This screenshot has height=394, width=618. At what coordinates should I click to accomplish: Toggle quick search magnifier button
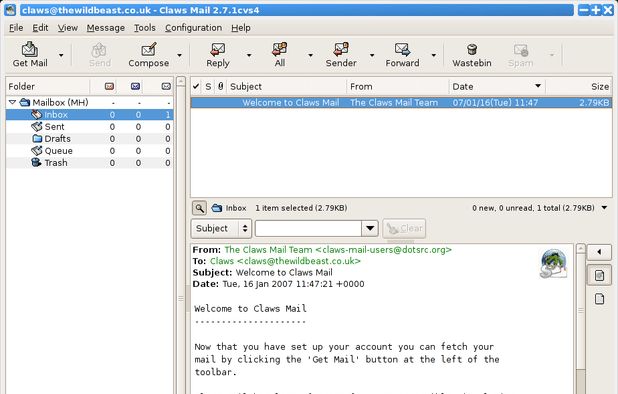point(199,208)
